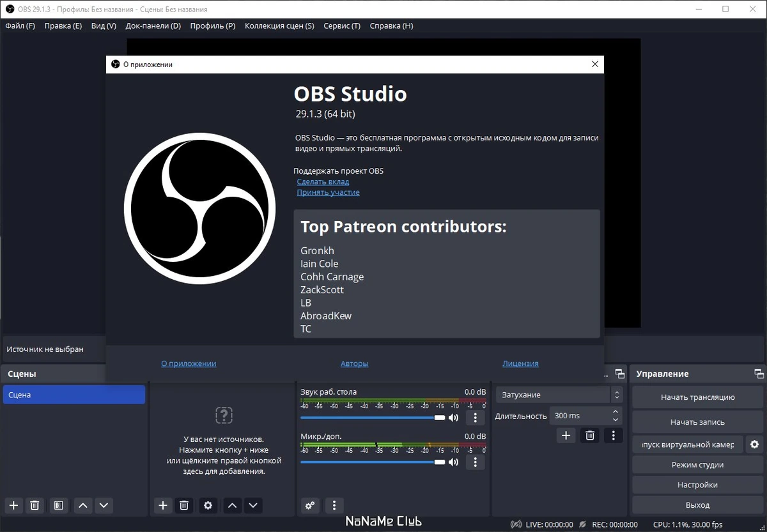Click Cohh Carnage contributor name
Viewport: 767px width, 532px height.
(332, 277)
